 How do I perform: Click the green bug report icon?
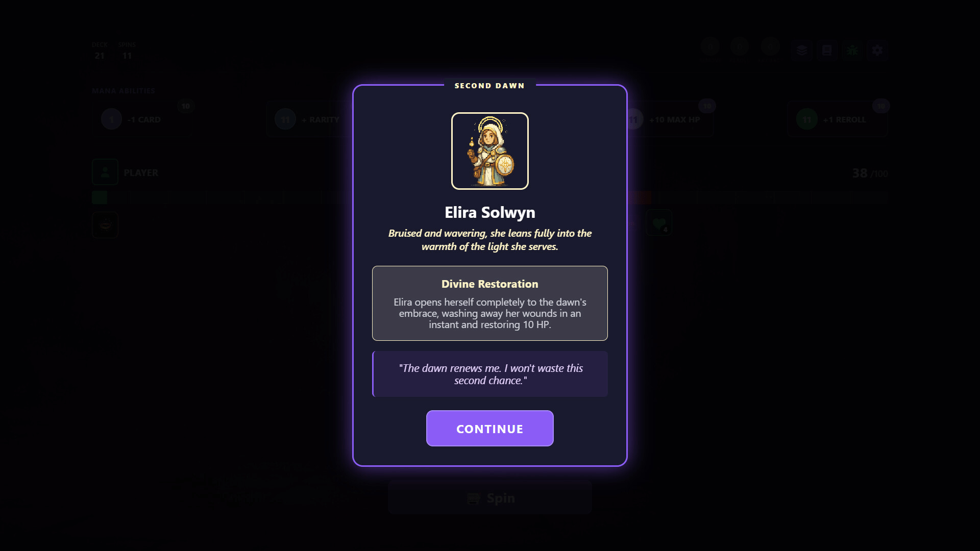coord(852,50)
